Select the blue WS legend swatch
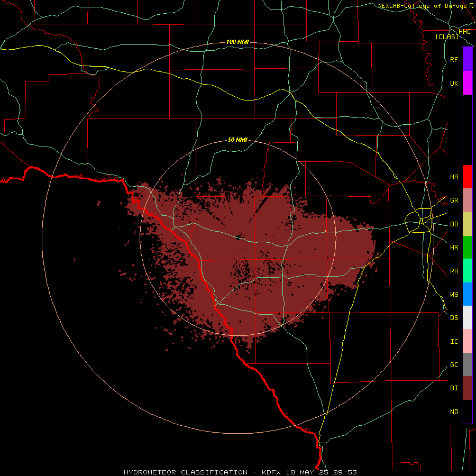The height and width of the screenshot is (476, 476). click(x=467, y=294)
